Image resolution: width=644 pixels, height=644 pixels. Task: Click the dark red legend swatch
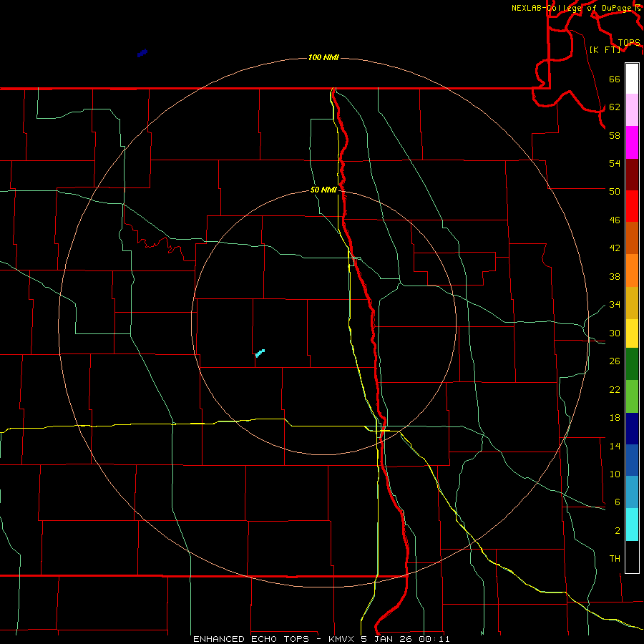[632, 175]
